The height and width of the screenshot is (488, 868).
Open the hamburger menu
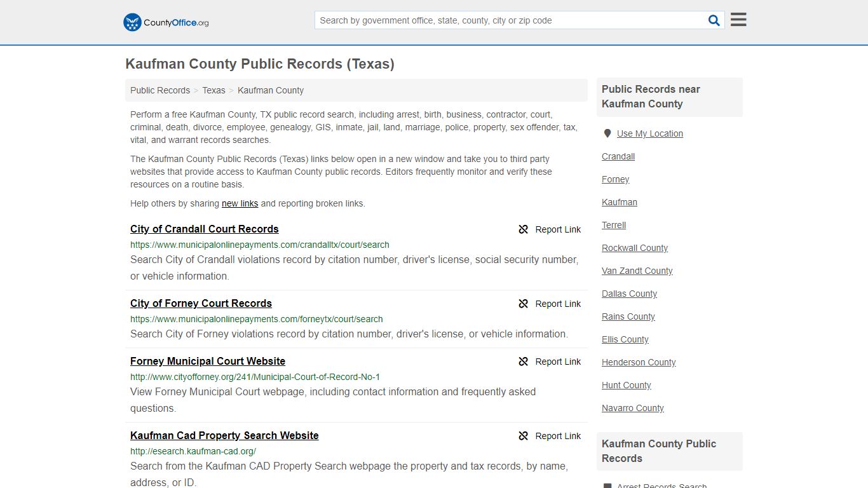738,20
